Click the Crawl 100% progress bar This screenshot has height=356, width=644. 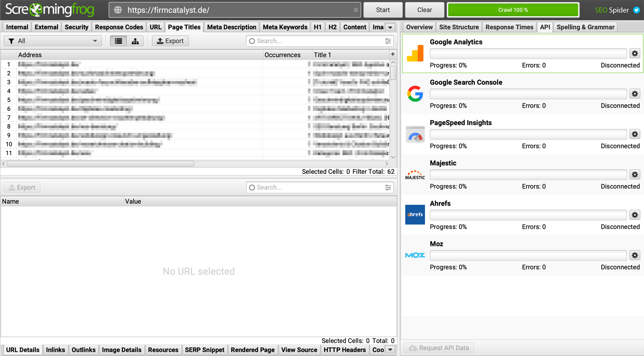tap(513, 10)
